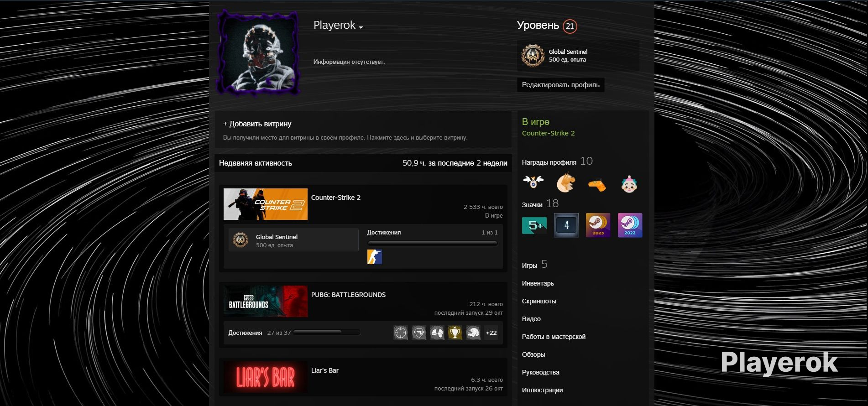Open the Steam 2023 badge
The width and height of the screenshot is (868, 406).
[598, 225]
